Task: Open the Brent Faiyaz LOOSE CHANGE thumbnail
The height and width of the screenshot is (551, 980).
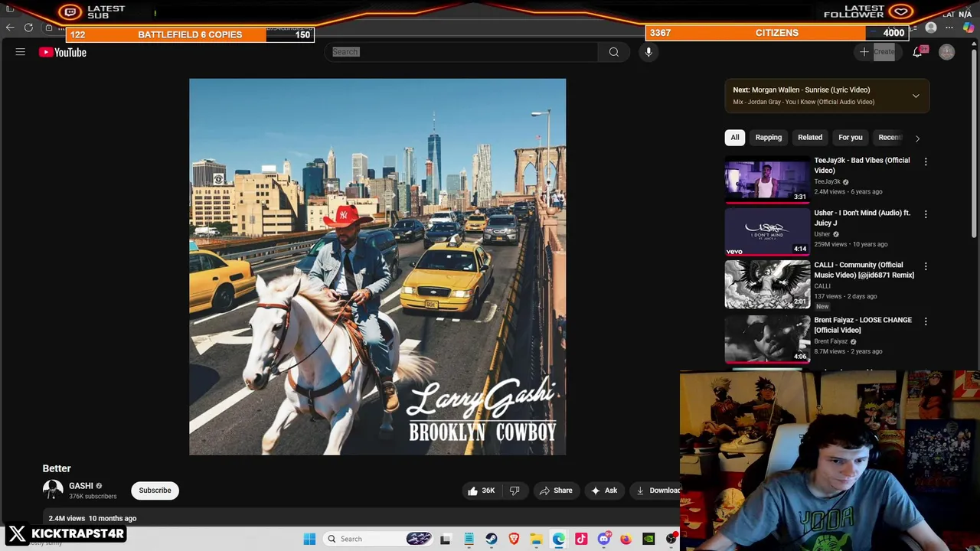Action: point(767,337)
